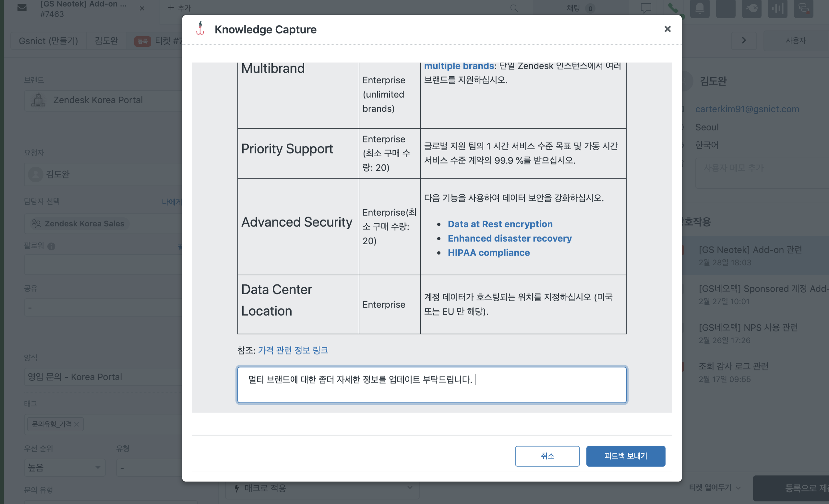Open the Zendesk Korea Portal brand field
This screenshot has width=829, height=504.
click(x=103, y=100)
